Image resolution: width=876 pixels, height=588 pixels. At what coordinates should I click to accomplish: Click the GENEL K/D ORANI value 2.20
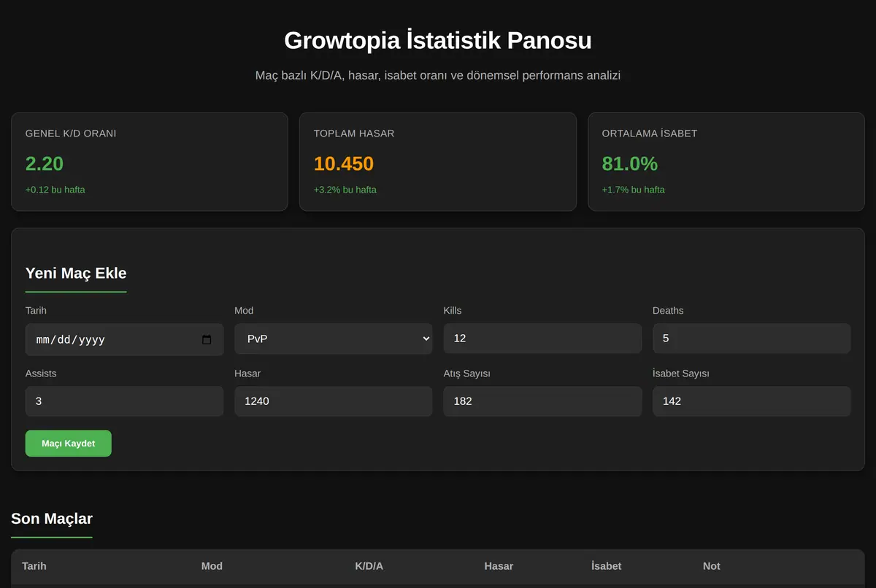(x=45, y=163)
